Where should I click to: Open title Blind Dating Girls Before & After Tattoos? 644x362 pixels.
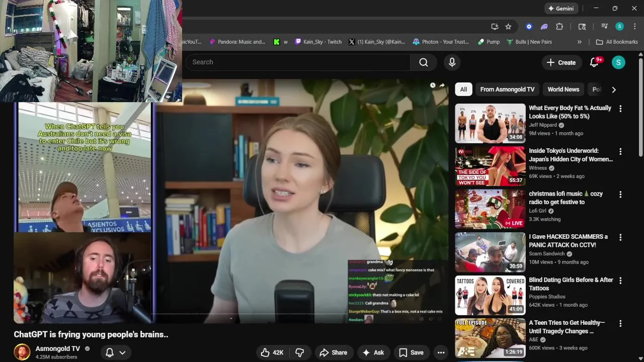tap(571, 284)
